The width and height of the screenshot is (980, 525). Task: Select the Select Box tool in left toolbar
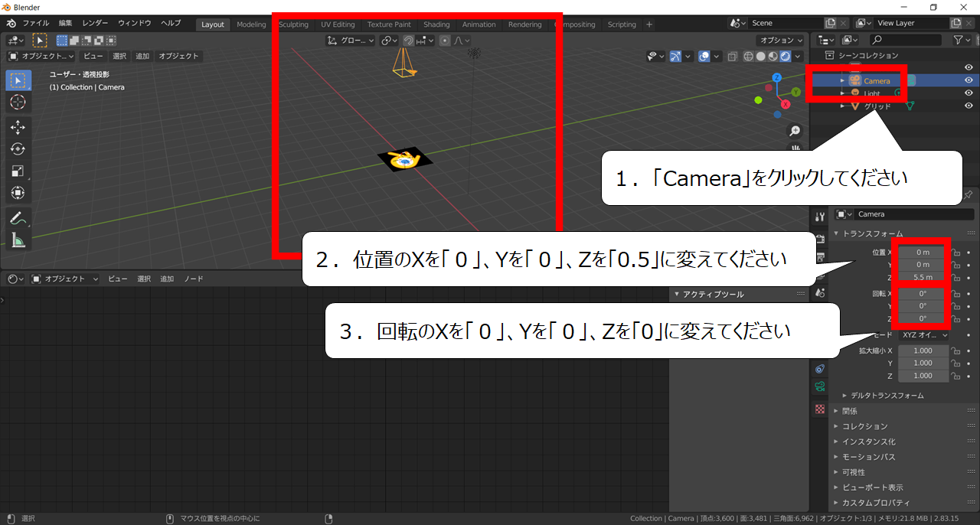pyautogui.click(x=18, y=80)
